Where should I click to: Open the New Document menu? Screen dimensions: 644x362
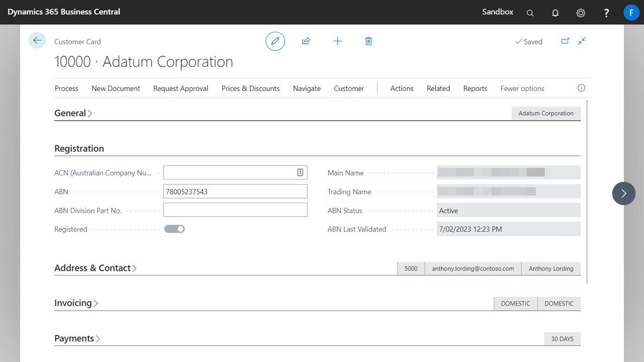click(116, 88)
